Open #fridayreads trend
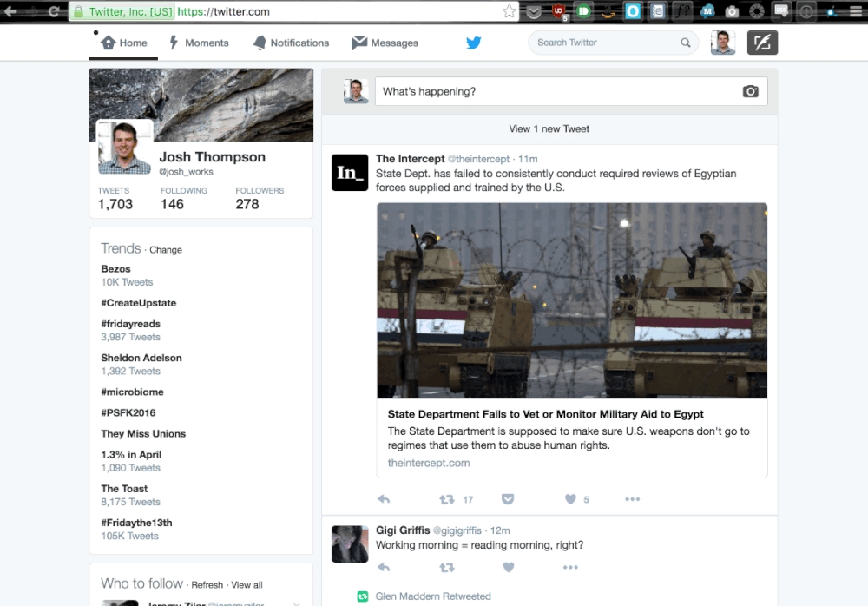The image size is (868, 606). 131,324
